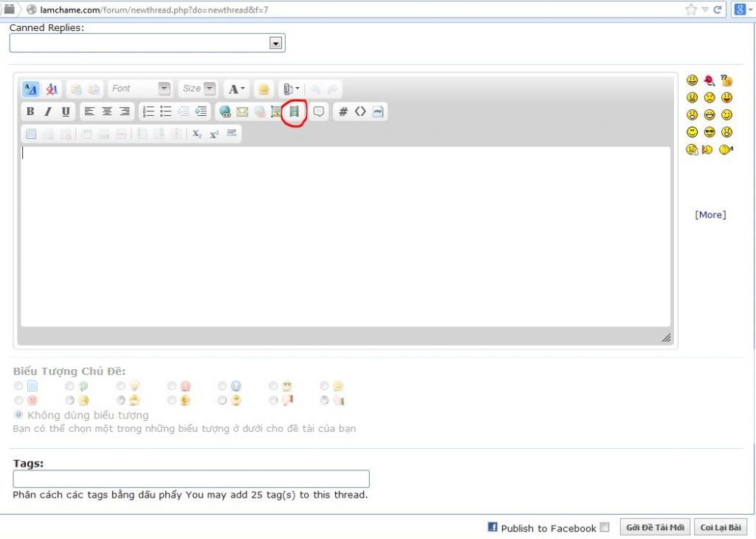Toggle bold formatting
Image resolution: width=756 pixels, height=539 pixels.
tap(30, 111)
